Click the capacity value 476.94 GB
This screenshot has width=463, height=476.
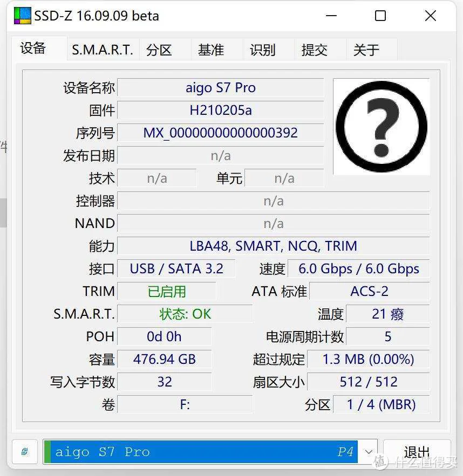coord(165,359)
